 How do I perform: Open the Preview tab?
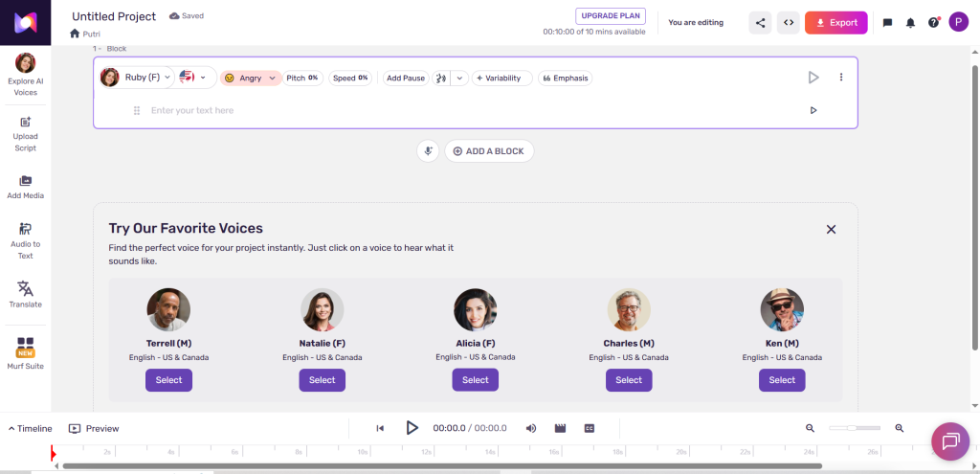tap(94, 428)
